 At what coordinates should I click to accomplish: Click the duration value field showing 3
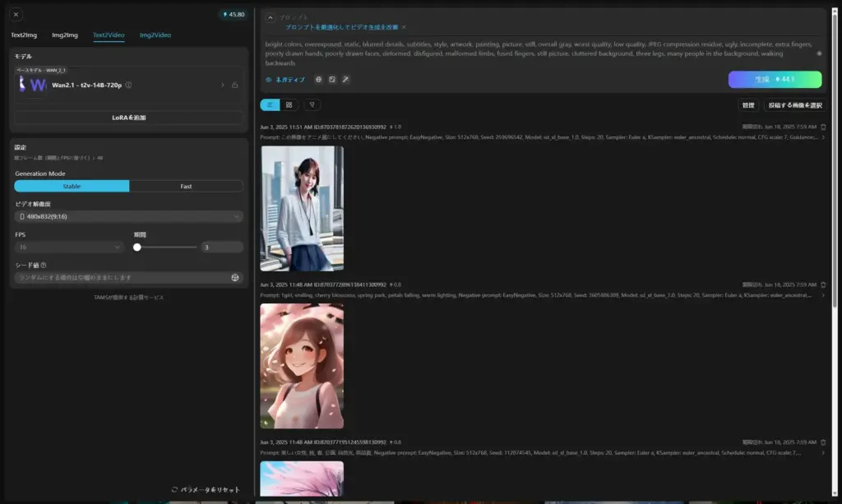(x=222, y=247)
